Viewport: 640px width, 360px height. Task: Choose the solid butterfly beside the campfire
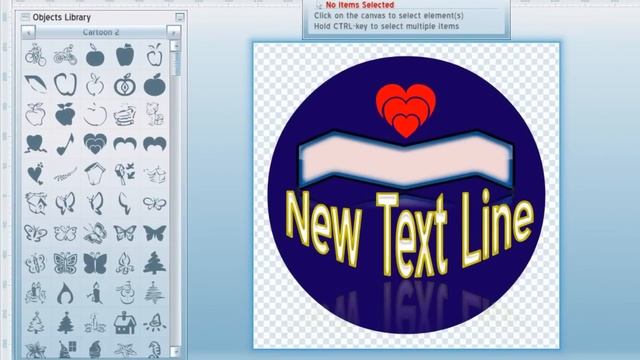(95, 263)
